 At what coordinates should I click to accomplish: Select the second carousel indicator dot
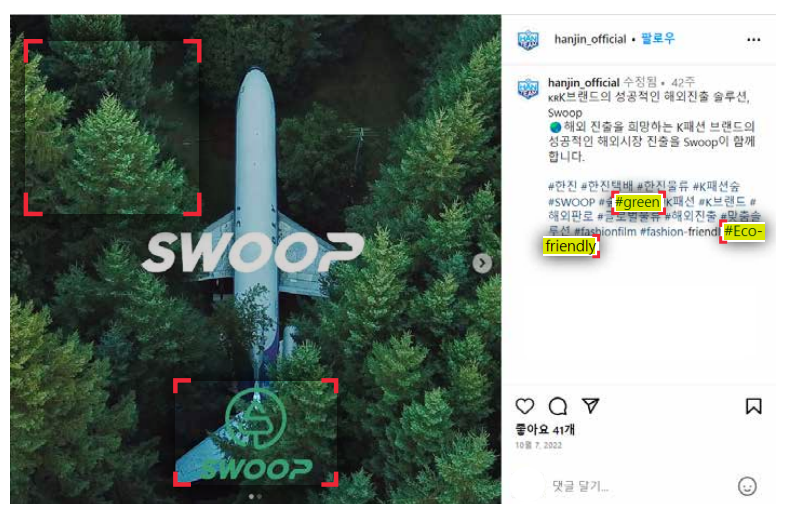pyautogui.click(x=259, y=497)
